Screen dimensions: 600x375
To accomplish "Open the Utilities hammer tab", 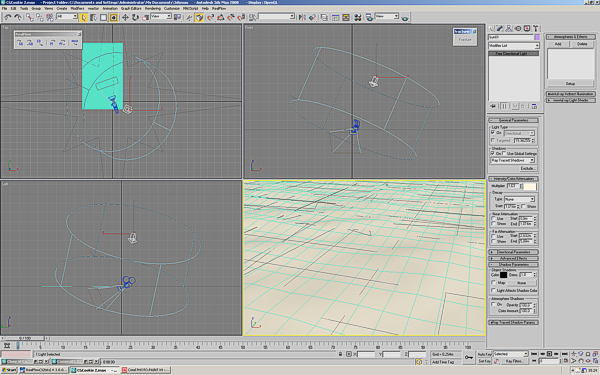I will pyautogui.click(x=536, y=29).
